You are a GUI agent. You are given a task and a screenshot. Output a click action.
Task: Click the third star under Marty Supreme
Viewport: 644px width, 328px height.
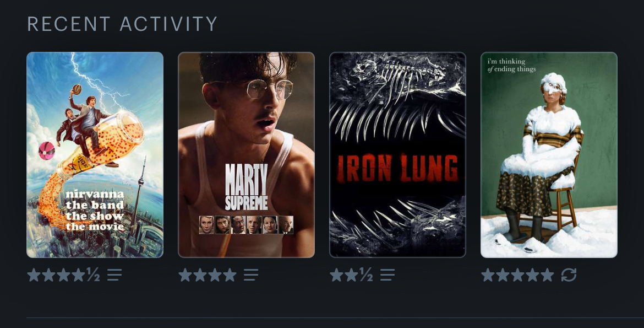click(x=215, y=275)
